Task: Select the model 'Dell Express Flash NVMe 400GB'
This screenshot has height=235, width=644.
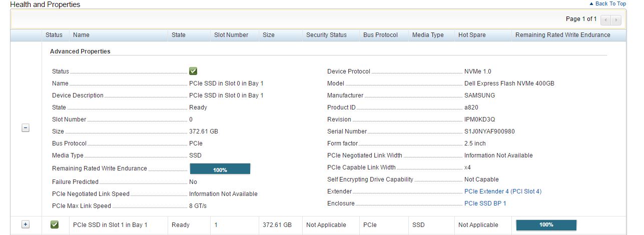Action: (x=509, y=83)
